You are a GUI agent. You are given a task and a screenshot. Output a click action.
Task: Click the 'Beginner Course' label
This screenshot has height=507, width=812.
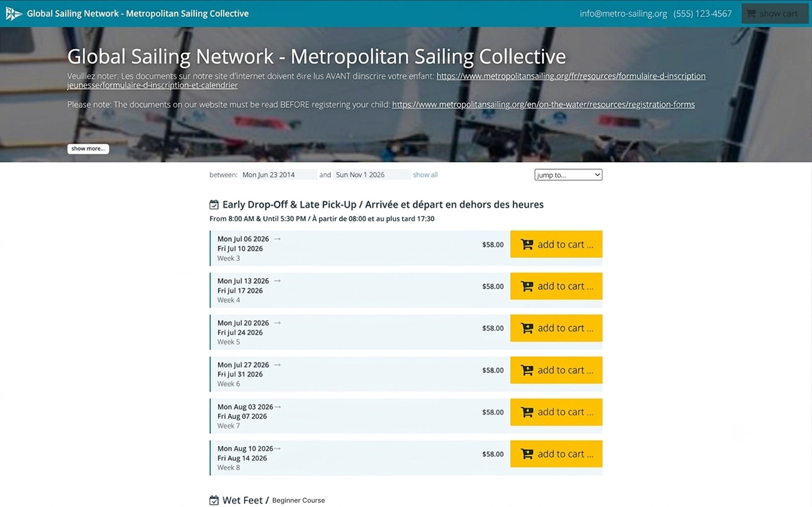298,500
